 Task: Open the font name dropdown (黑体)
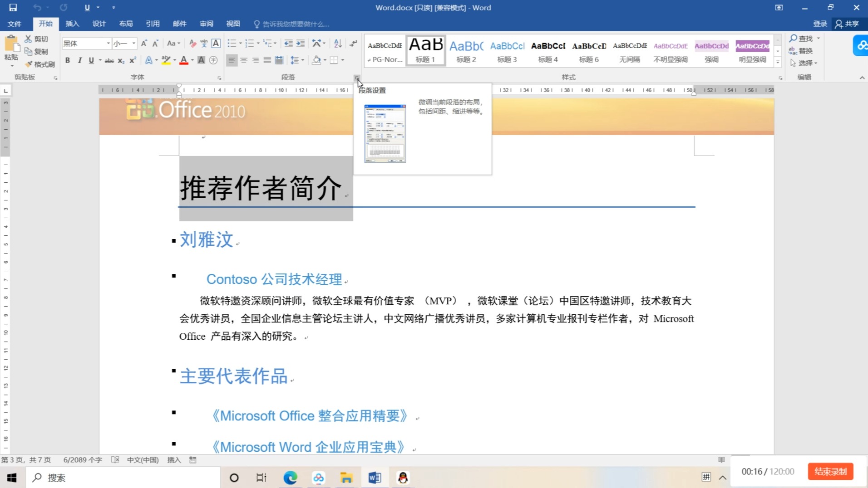[108, 44]
